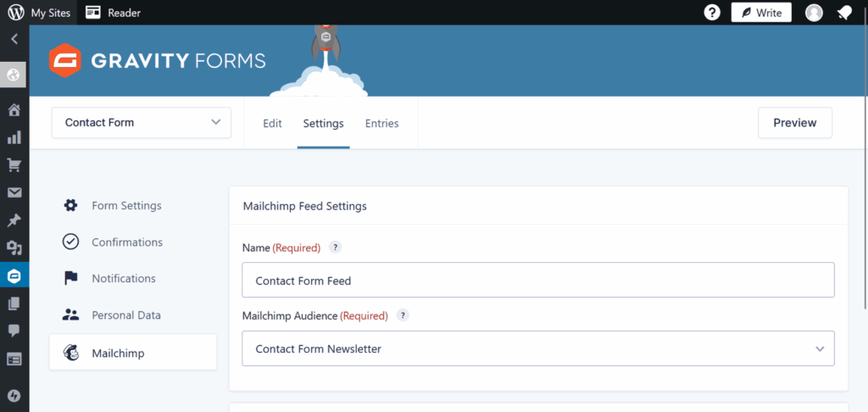Open the store cart sidebar icon
The width and height of the screenshot is (868, 412).
[14, 164]
